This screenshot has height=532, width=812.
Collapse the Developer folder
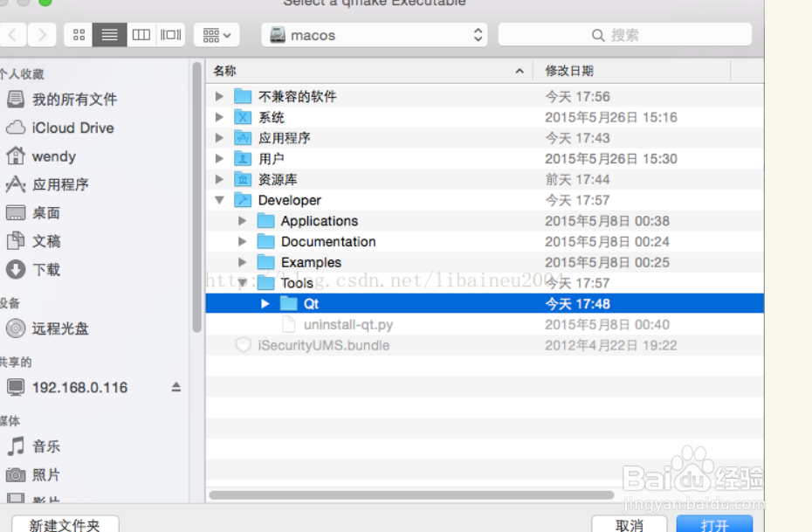219,199
